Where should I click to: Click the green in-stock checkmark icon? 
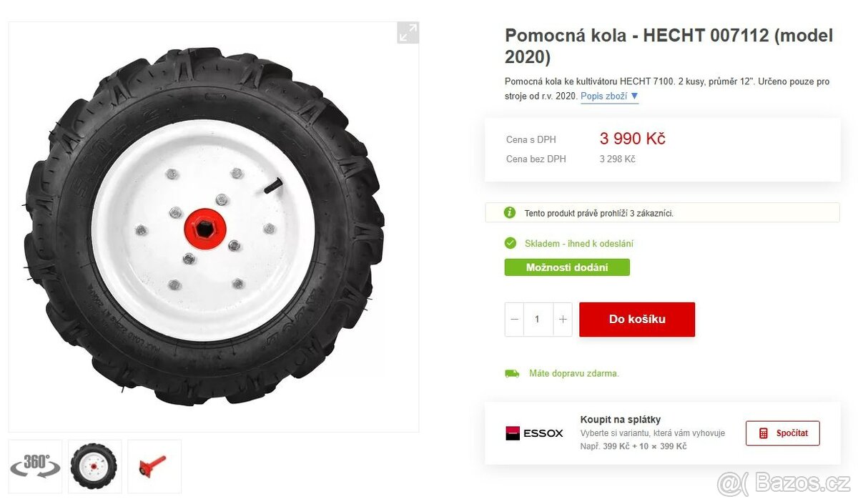pos(511,243)
